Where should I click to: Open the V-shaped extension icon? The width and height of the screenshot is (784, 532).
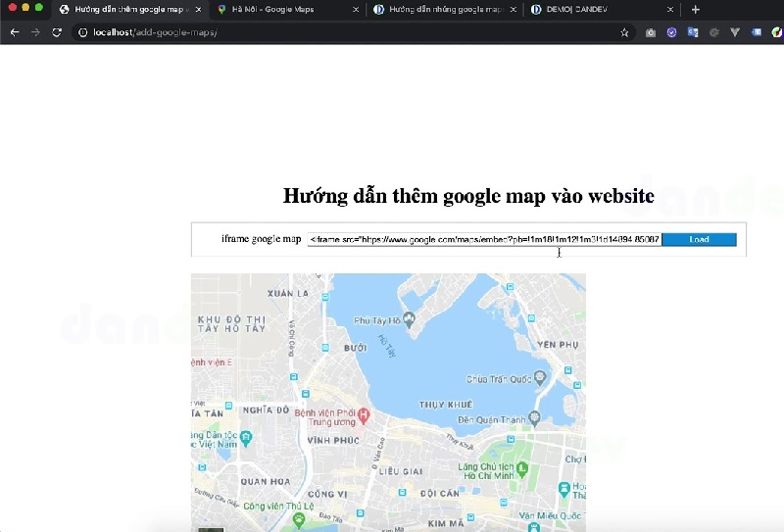(735, 32)
